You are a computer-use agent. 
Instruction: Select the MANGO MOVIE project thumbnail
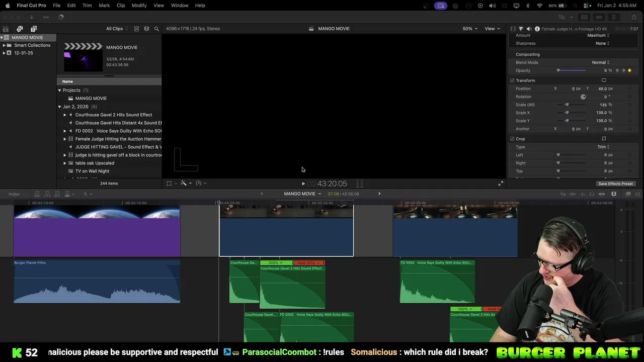(83, 57)
